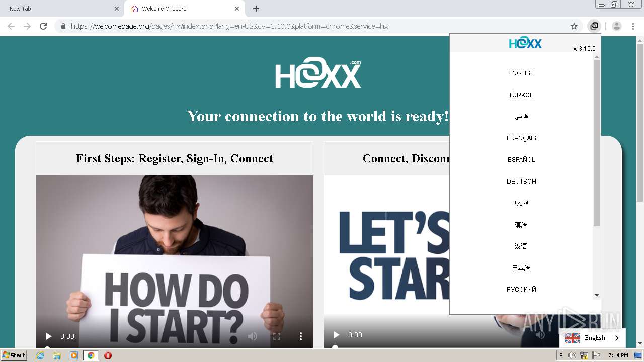
Task: Play the How Do I Start video
Action: [49, 336]
